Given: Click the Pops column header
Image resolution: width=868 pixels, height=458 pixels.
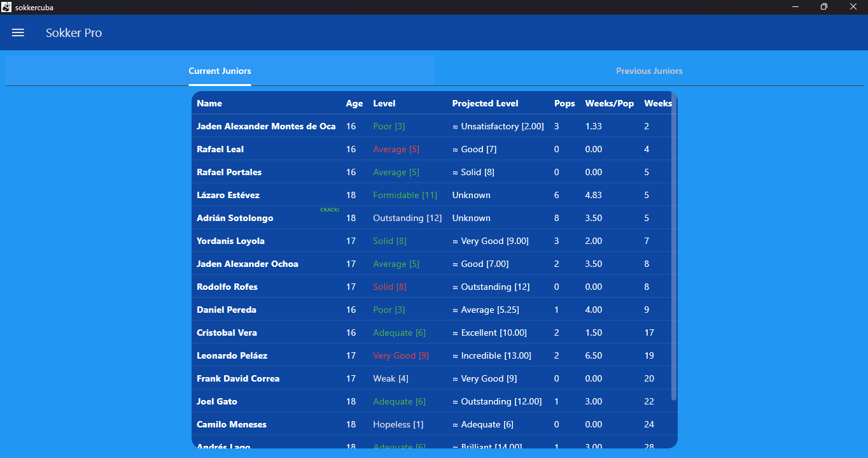Looking at the screenshot, I should point(564,103).
